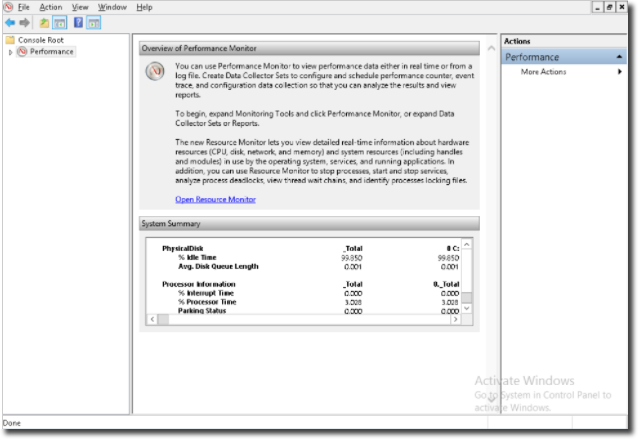
Task: Click % Processor Time row label
Action: tap(207, 302)
